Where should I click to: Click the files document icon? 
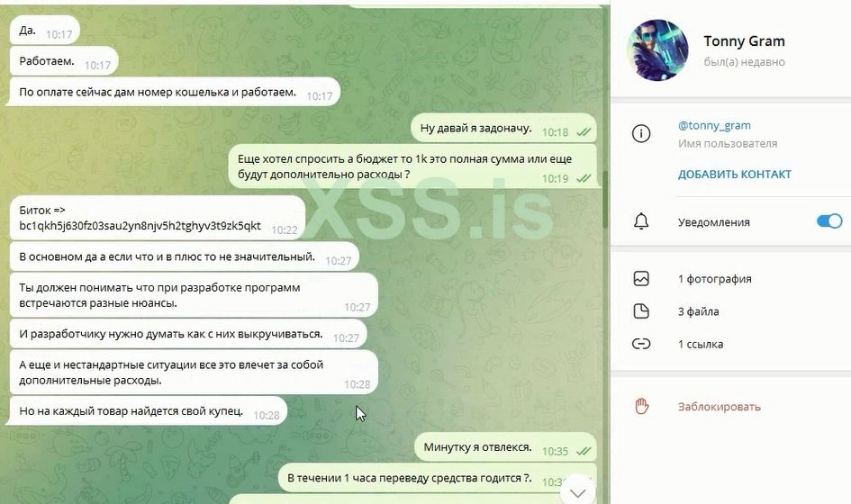(641, 310)
